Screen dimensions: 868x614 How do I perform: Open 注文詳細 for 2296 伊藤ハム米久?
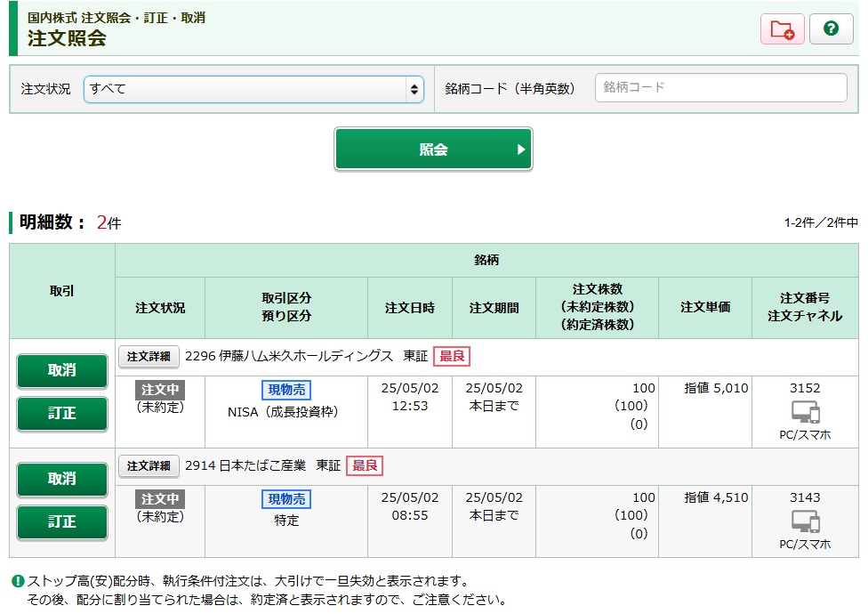coord(149,356)
